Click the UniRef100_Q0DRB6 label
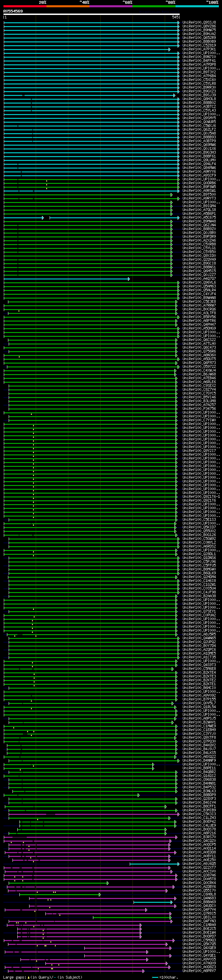 pos(199,183)
